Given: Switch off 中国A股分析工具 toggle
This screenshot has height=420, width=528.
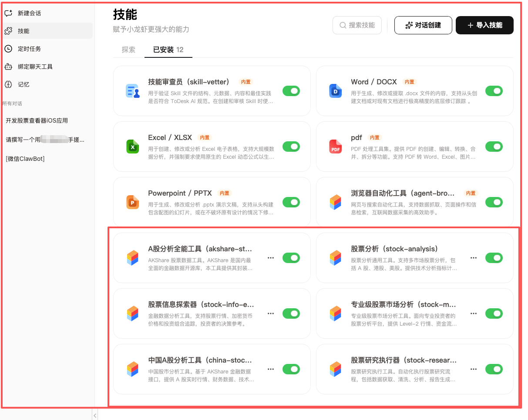Looking at the screenshot, I should pos(291,369).
